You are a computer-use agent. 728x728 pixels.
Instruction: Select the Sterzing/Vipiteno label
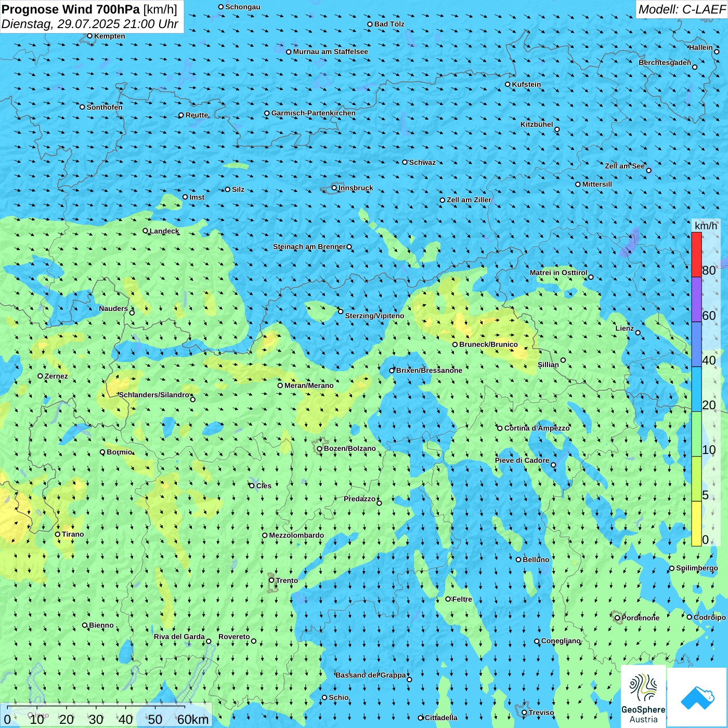click(374, 316)
